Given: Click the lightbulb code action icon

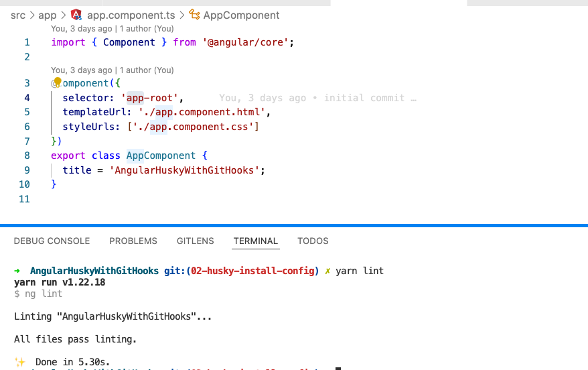Looking at the screenshot, I should [57, 82].
